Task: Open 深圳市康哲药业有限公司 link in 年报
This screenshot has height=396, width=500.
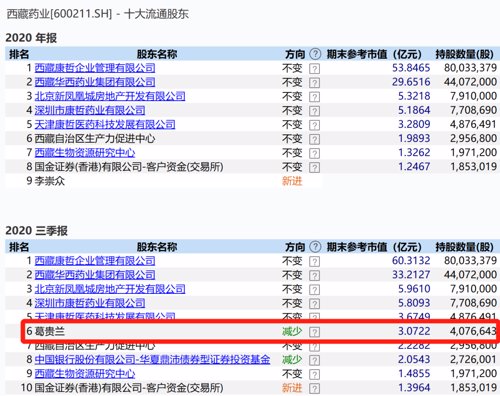Action: 90,110
